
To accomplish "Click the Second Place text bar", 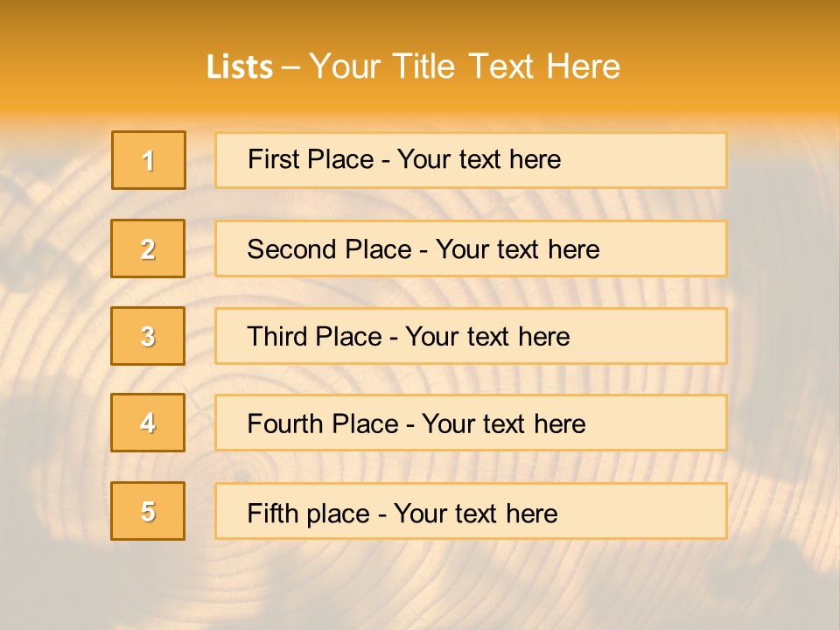I will coord(471,248).
